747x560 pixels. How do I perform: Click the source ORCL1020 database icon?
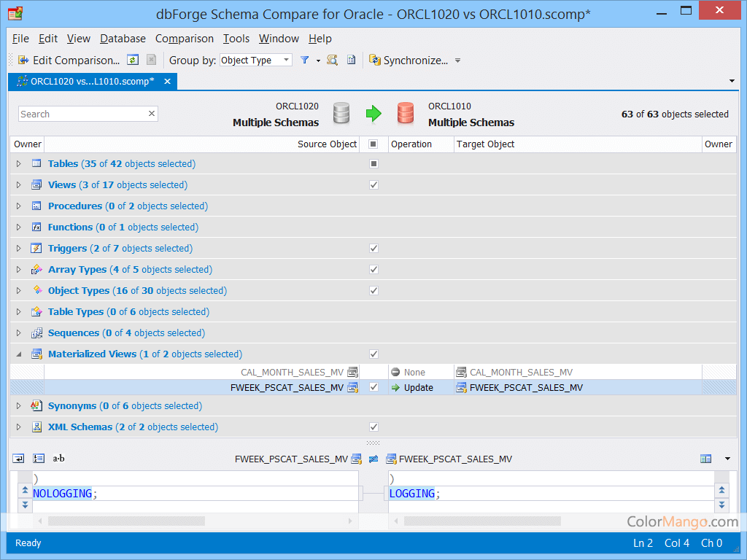[x=340, y=111]
